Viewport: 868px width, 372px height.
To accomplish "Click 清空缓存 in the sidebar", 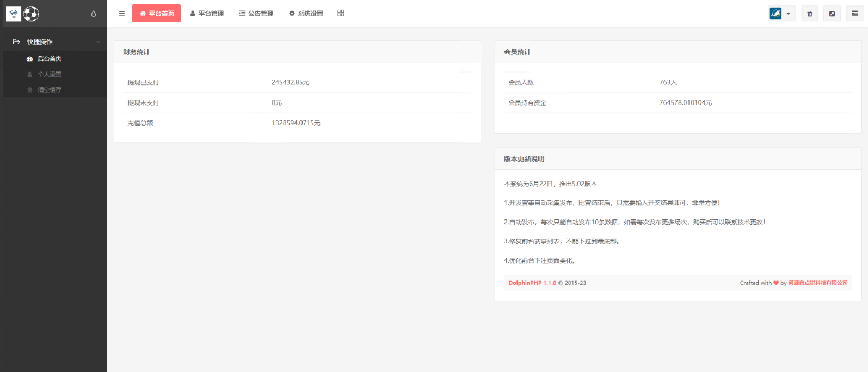I will click(x=50, y=90).
